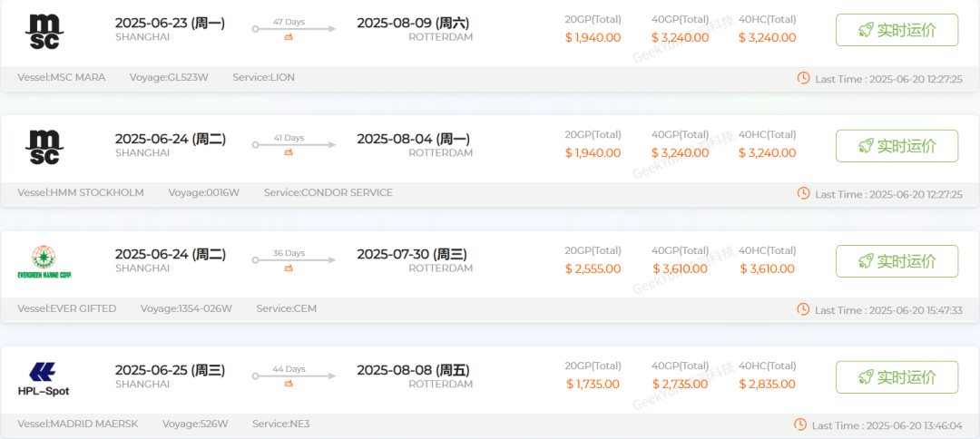
Task: Click the MSC logo on the HMM STOCKHOLM sailing
Action: coord(44,146)
